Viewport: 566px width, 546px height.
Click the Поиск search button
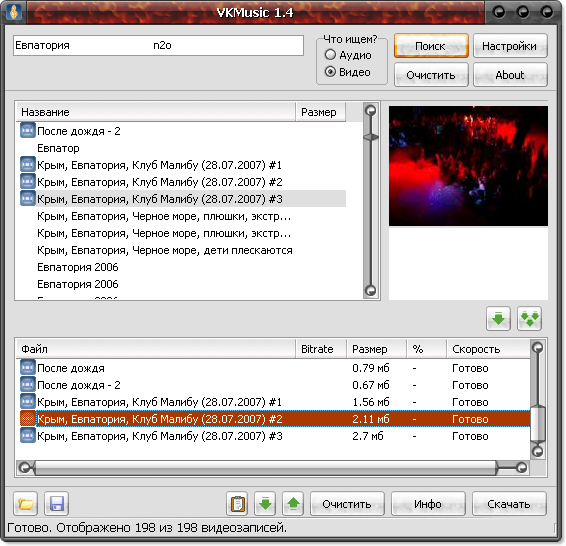[431, 46]
